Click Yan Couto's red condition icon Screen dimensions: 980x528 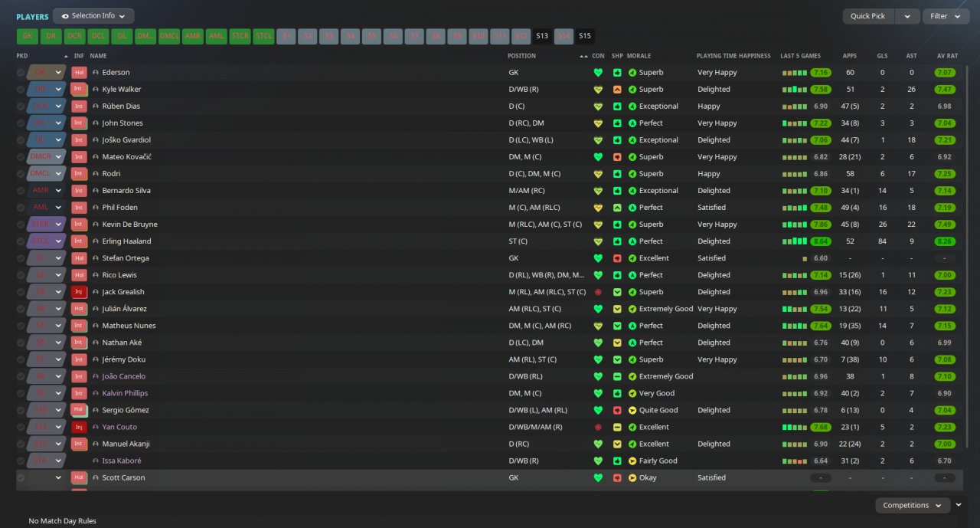[x=598, y=427]
